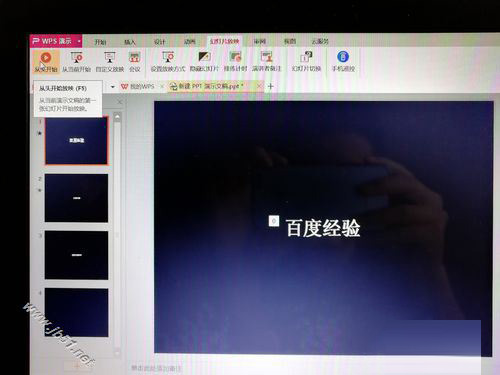Switch to the 视图 ribbon tab

289,41
